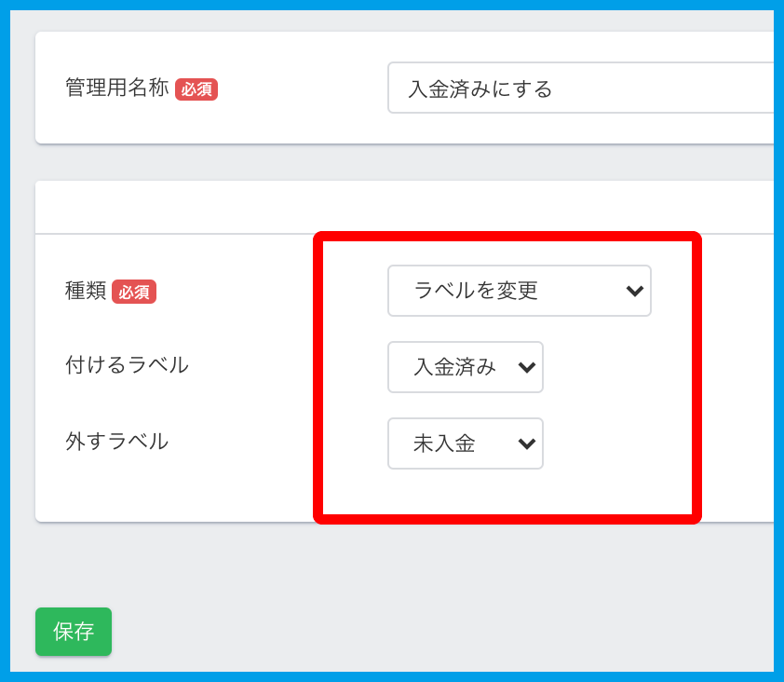Screen dimensions: 784x682
Task: Click the chevron arrow on ラベルを変更 select
Action: tap(635, 291)
